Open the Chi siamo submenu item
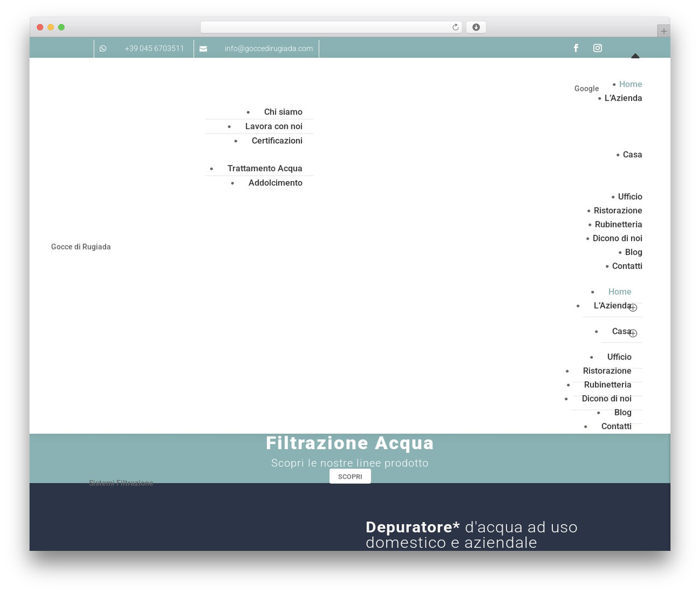The image size is (700, 593). click(x=283, y=112)
